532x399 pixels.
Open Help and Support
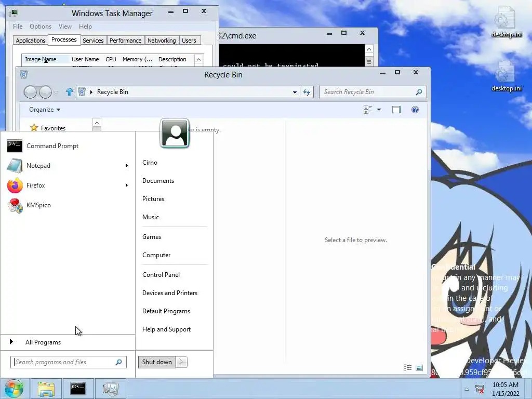(167, 329)
